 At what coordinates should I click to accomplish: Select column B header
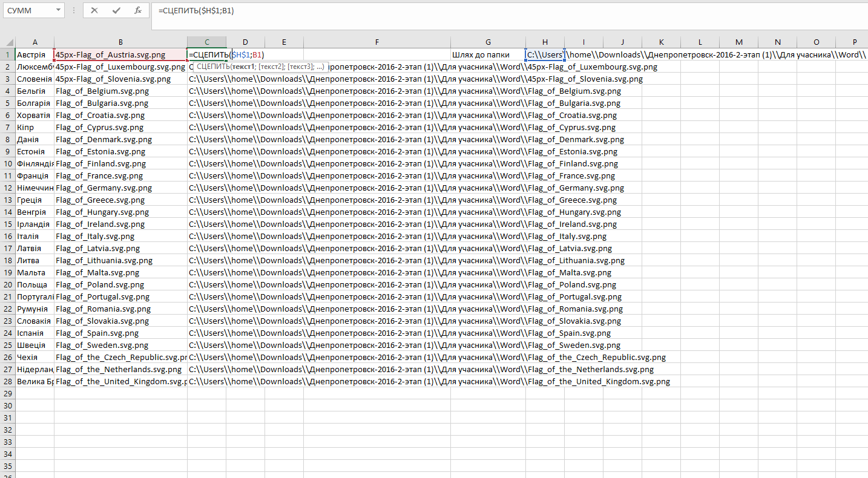pos(120,42)
